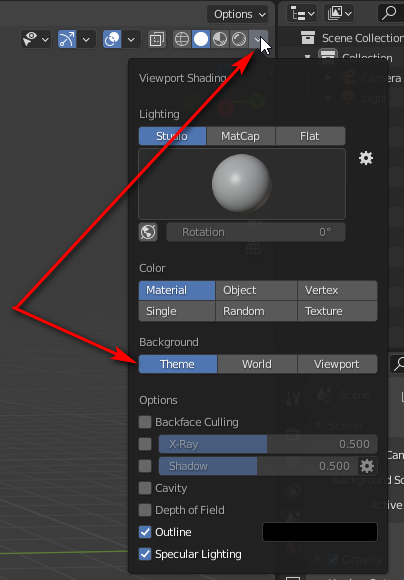Enable the Shadow checkbox
The width and height of the screenshot is (404, 580).
(145, 466)
